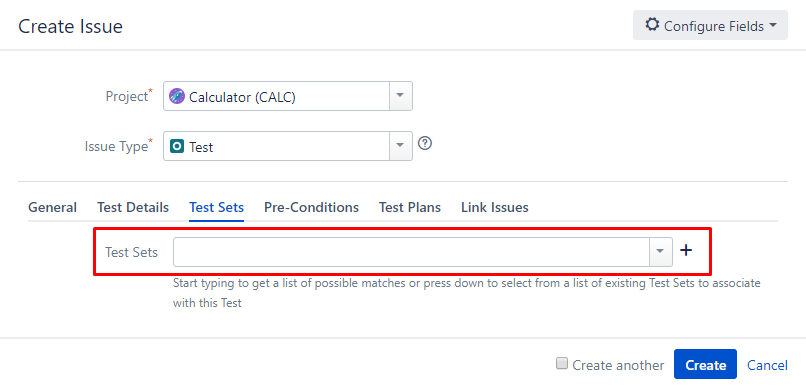Image resolution: width=806 pixels, height=386 pixels.
Task: Expand the Project dropdown arrow
Action: tap(400, 96)
